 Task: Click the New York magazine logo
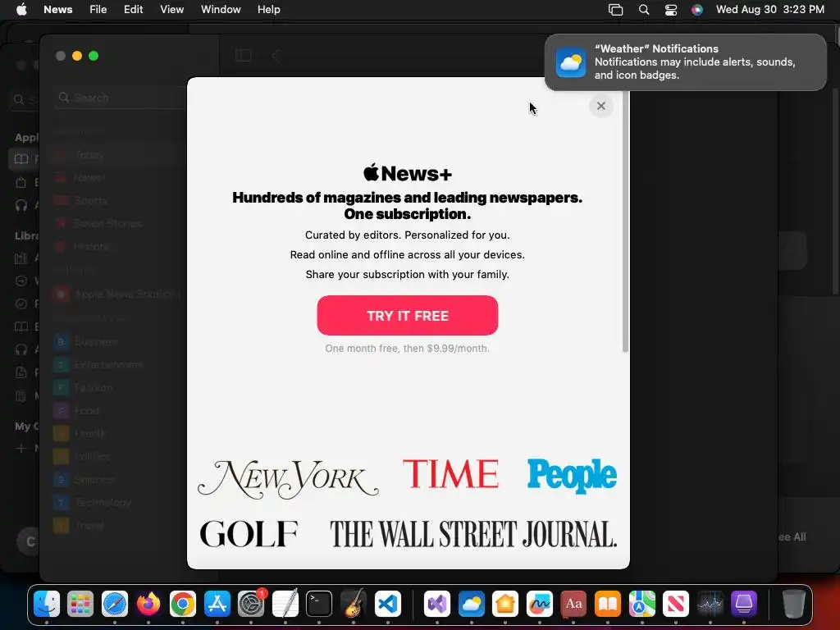[288, 478]
